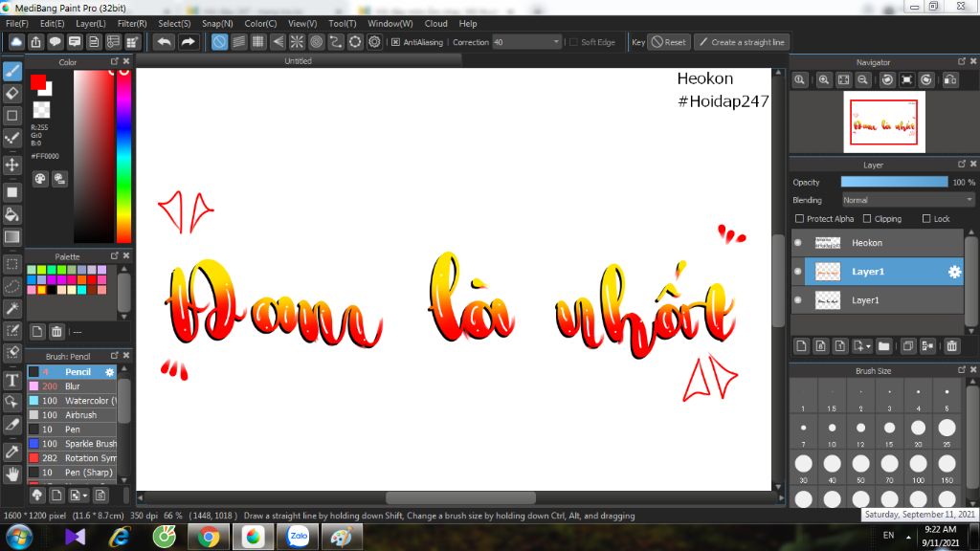
Task: Open the Select(S) menu
Action: pos(174,23)
